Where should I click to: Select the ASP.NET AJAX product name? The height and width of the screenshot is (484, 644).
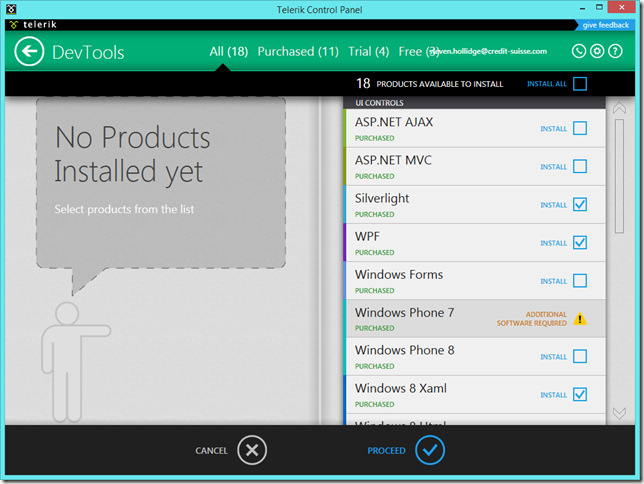tap(394, 122)
